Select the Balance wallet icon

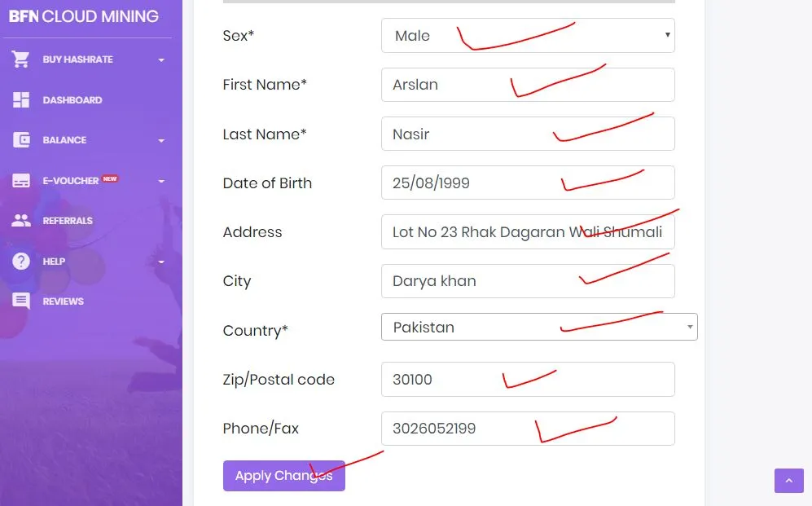[20, 140]
